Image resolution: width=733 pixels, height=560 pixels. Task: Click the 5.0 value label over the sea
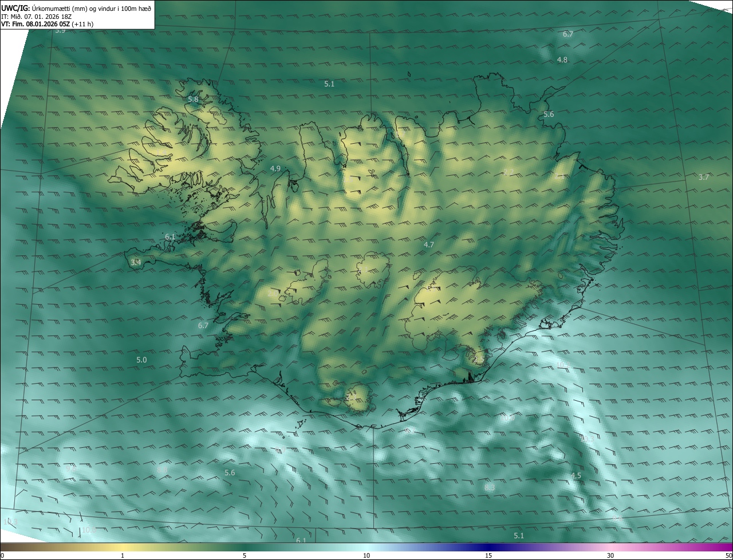(141, 360)
